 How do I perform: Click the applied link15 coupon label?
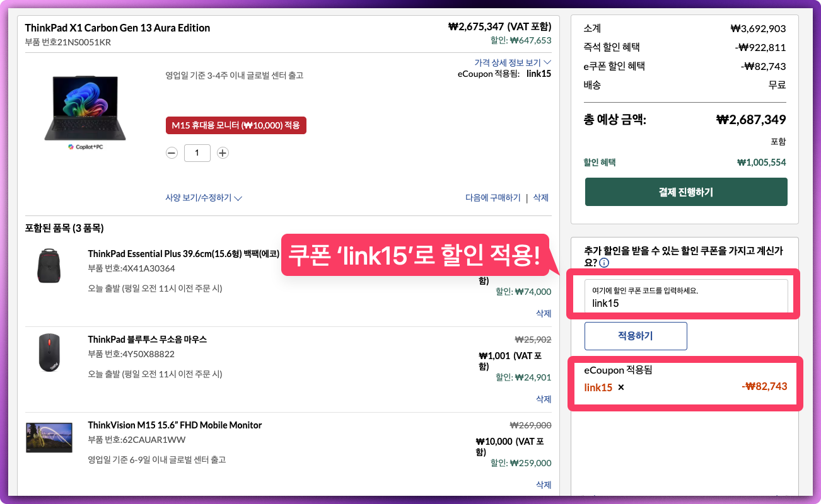coord(598,387)
